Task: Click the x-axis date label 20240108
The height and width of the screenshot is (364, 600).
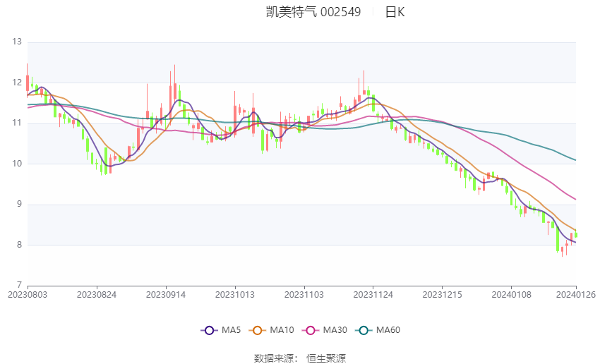Action: tap(512, 295)
